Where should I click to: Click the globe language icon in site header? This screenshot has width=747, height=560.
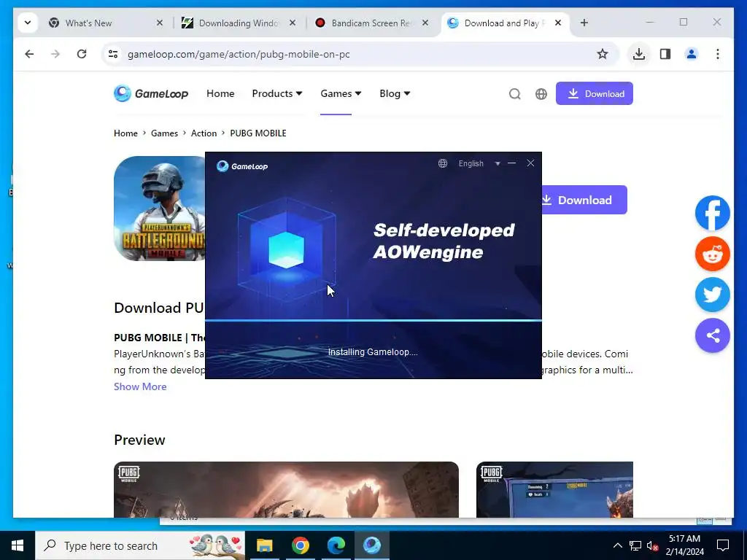(541, 94)
